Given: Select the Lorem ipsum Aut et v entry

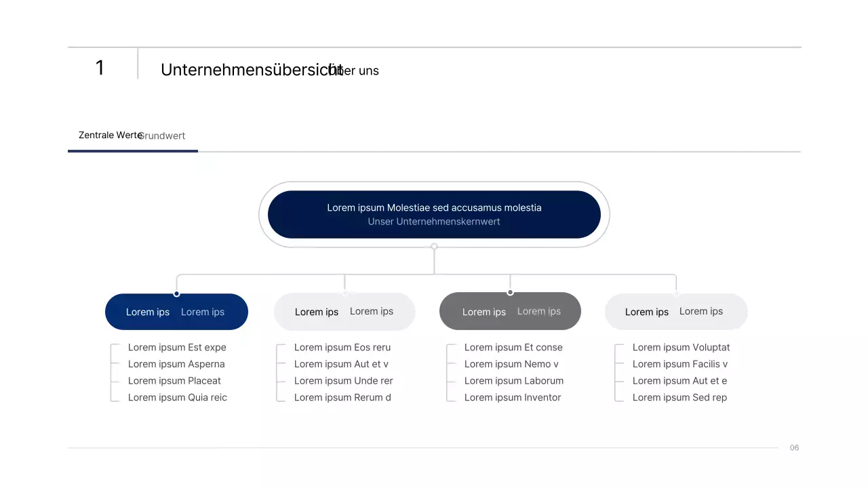Looking at the screenshot, I should click(341, 364).
